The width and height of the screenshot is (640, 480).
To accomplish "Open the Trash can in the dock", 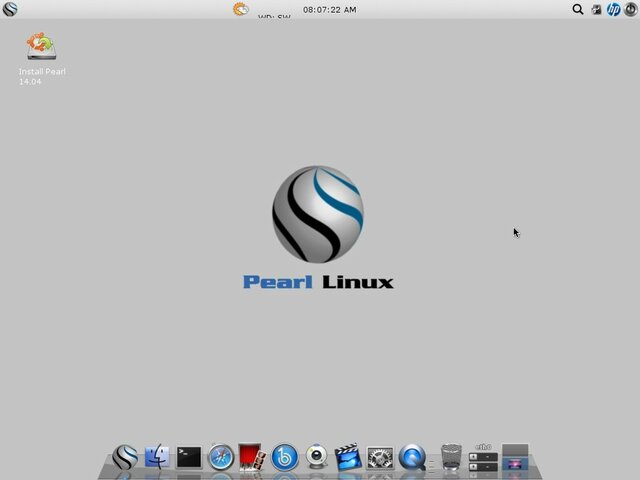I will coord(451,457).
